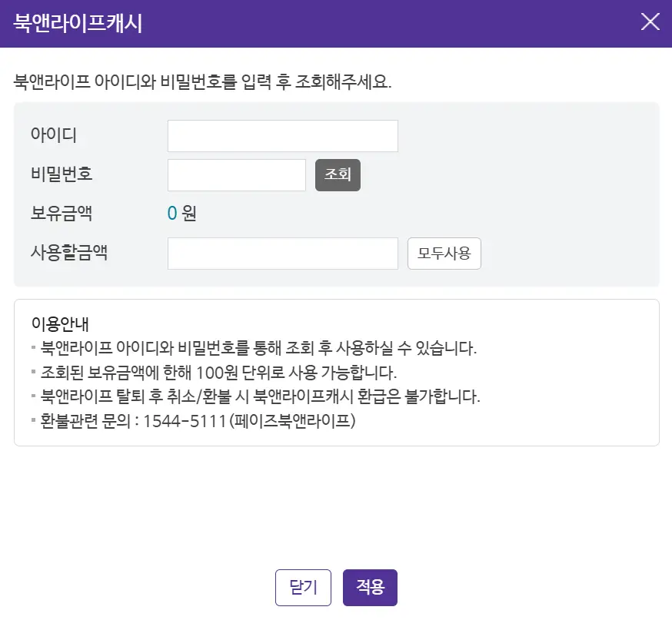The image size is (672, 620).
Task: Click the 사용할금액 label text
Action: click(68, 252)
